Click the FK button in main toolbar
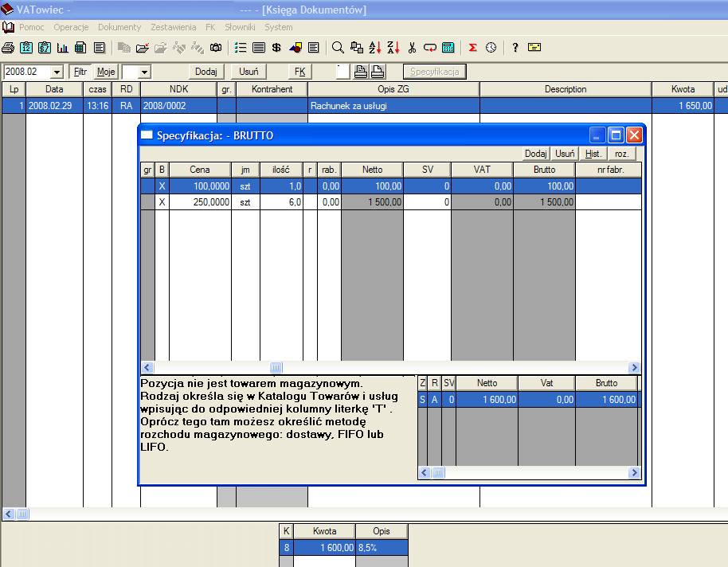The image size is (728, 567). tap(300, 72)
